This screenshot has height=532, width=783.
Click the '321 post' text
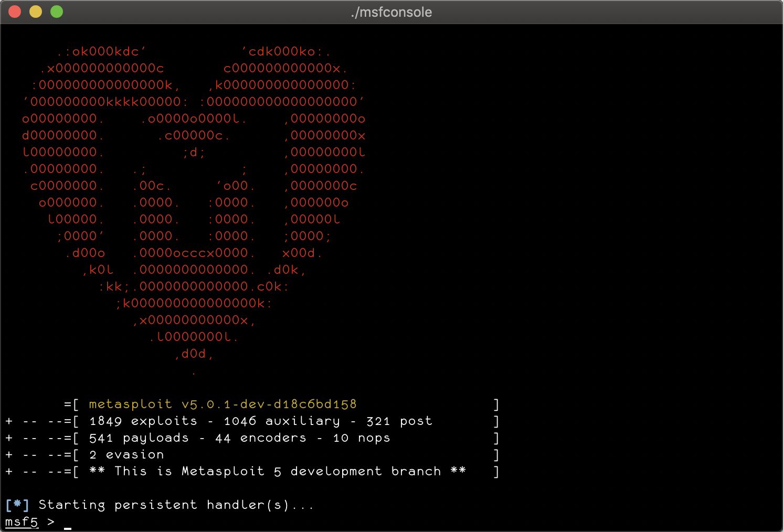399,421
